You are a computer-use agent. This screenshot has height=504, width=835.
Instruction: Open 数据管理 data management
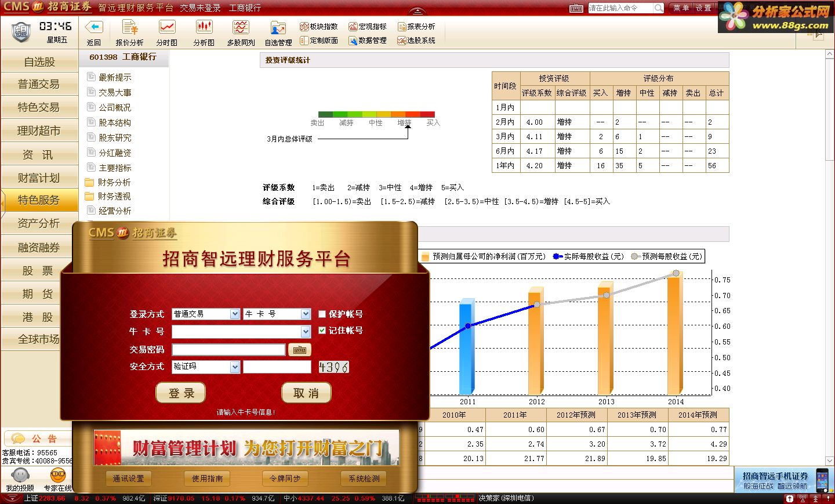coord(368,40)
